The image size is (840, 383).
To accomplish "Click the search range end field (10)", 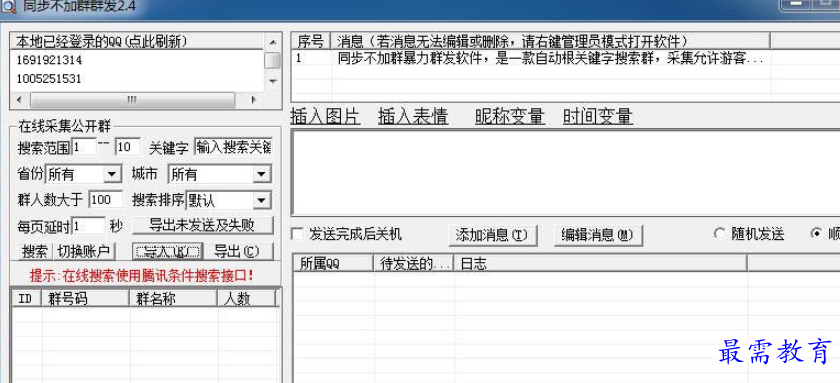I will click(128, 147).
